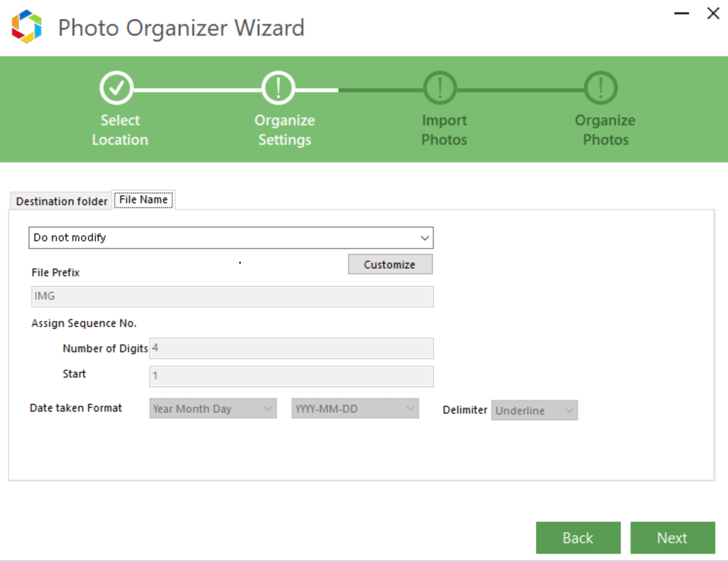Minimize the wizard window
This screenshot has width=728, height=561.
point(681,14)
